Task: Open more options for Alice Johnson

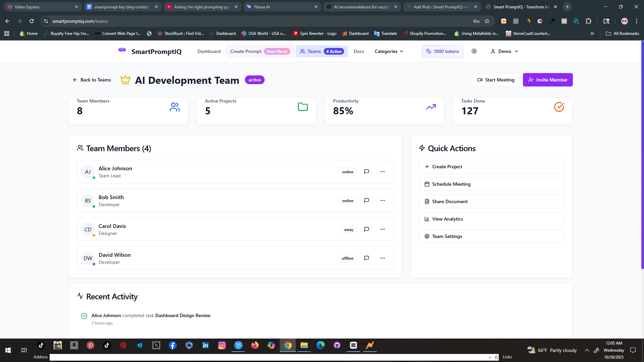Action: point(383,172)
